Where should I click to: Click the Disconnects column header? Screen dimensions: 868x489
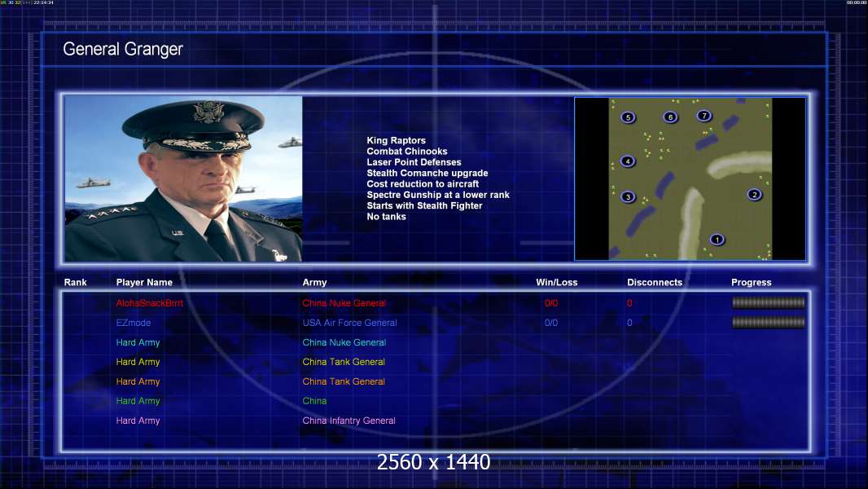tap(655, 283)
